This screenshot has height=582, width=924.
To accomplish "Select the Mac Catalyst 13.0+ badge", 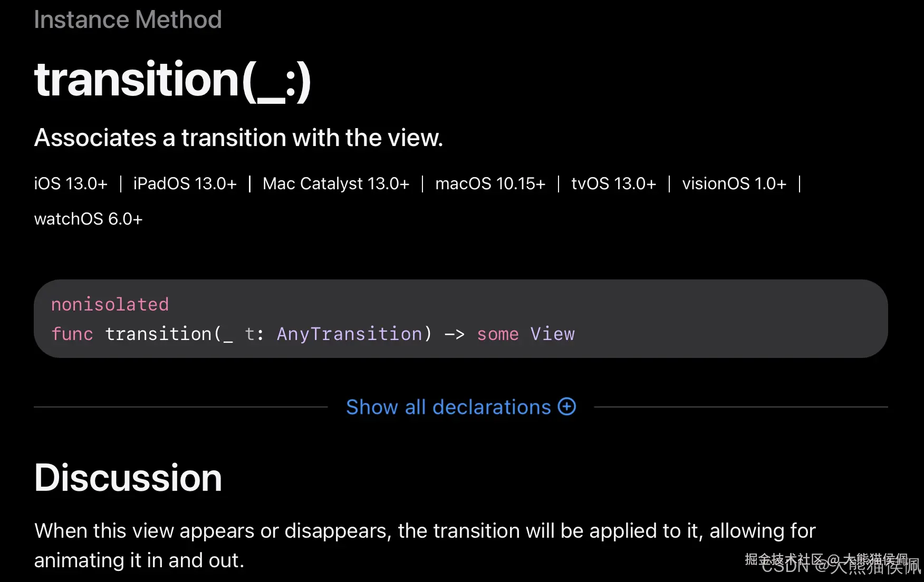I will coord(336,183).
